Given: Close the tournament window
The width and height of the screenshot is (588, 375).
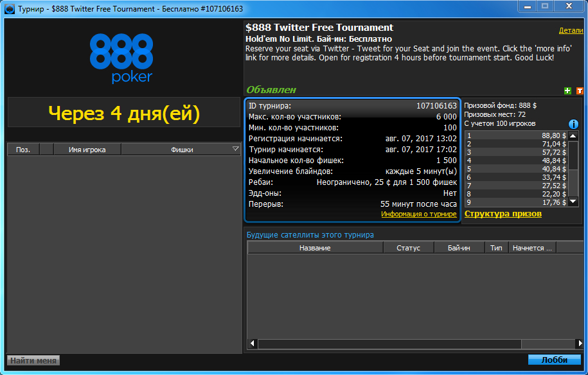Looking at the screenshot, I should (569, 6).
